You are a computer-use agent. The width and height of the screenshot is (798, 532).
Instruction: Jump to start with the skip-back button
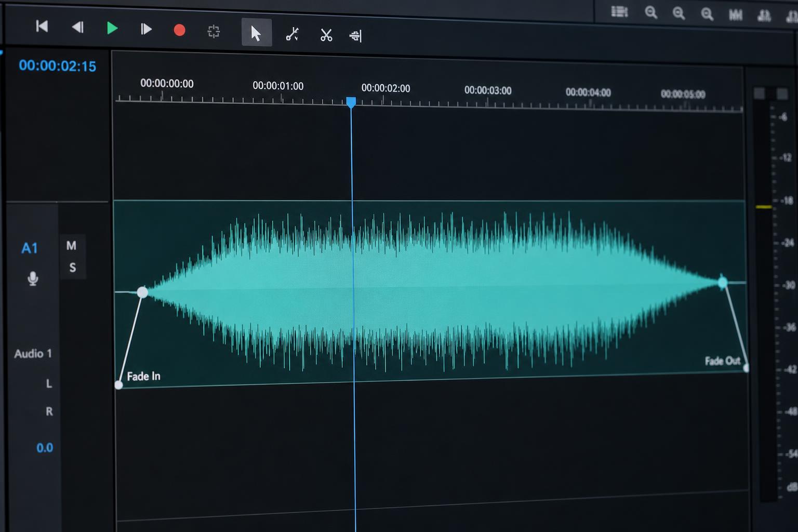pos(42,26)
